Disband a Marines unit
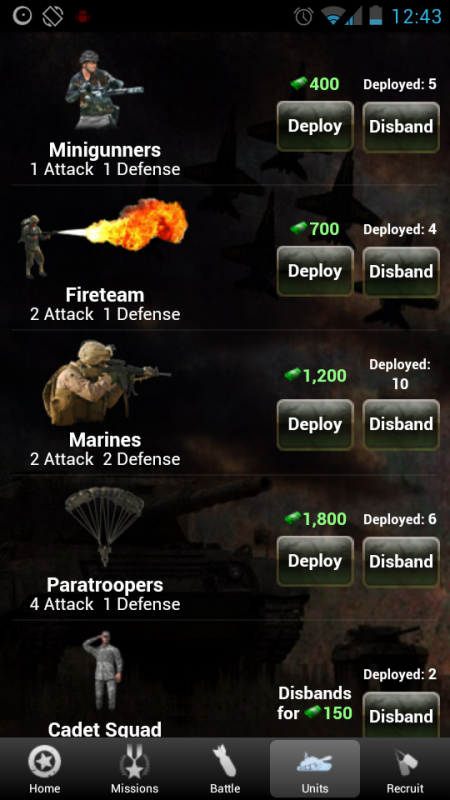Viewport: 450px width, 800px height. point(401,424)
